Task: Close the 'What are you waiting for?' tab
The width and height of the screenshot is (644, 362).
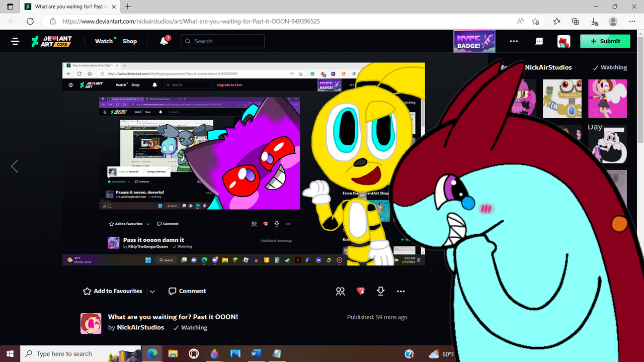Action: [113, 7]
